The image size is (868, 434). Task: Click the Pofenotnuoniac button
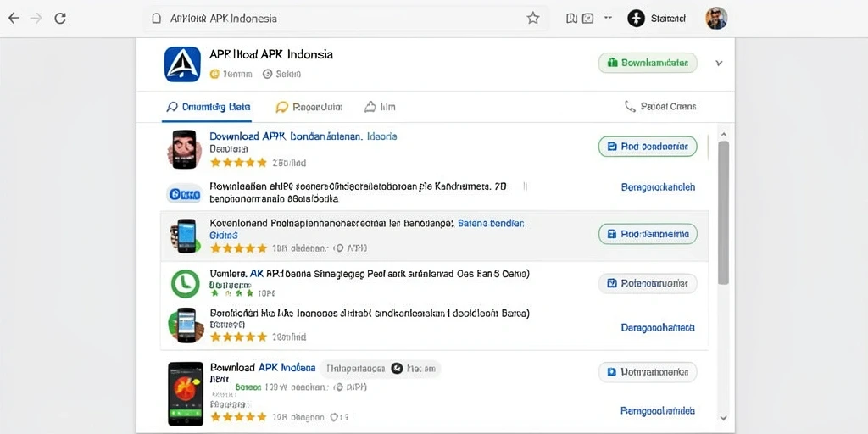[x=648, y=283]
